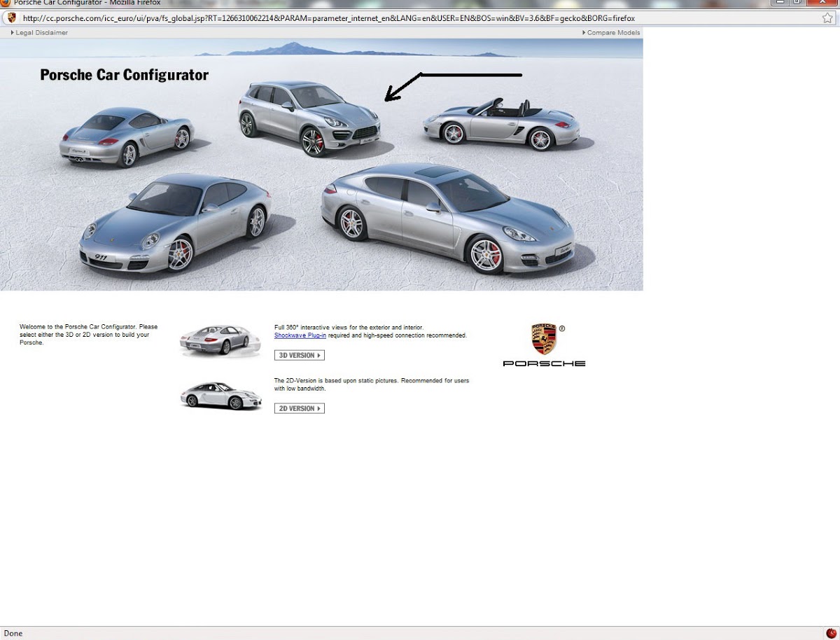The image size is (840, 640).
Task: Bookmark this page with the star icon
Action: coord(827,18)
